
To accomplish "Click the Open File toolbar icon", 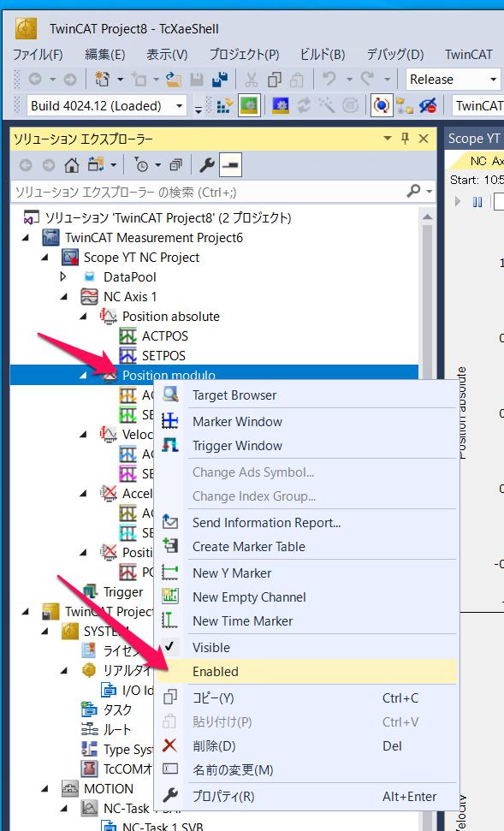I will coord(173,80).
